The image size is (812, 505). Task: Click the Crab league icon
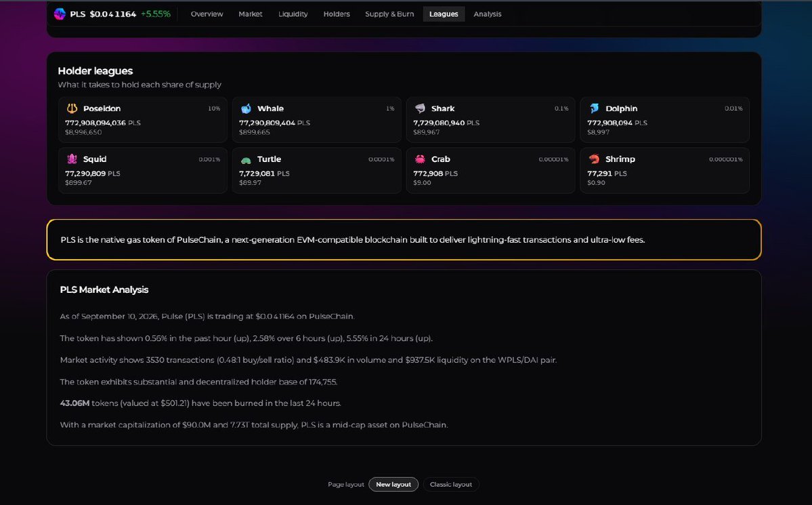(x=420, y=159)
